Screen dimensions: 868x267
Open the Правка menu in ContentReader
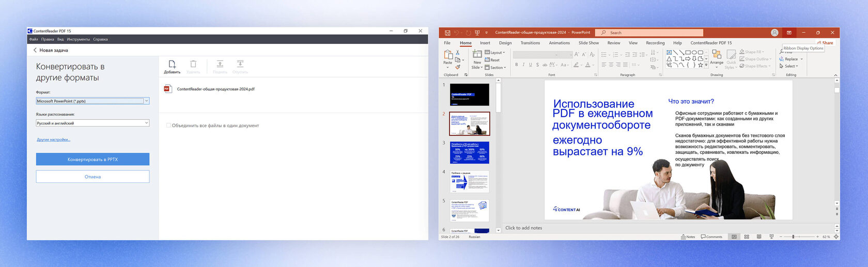coord(48,39)
